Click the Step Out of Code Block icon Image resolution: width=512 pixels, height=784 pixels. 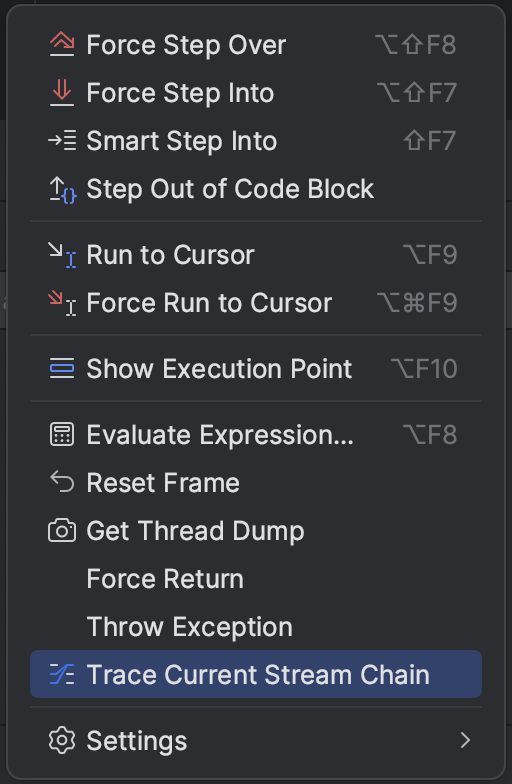point(62,190)
